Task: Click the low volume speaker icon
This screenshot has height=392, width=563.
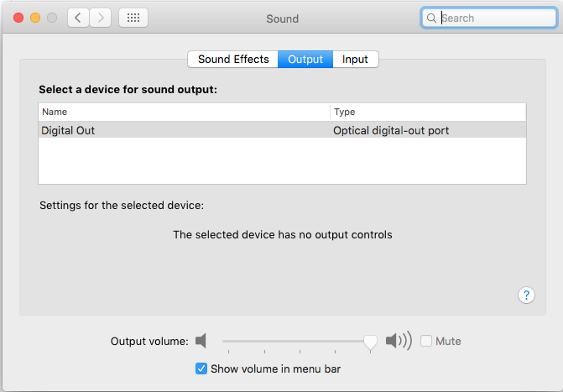Action: tap(201, 341)
